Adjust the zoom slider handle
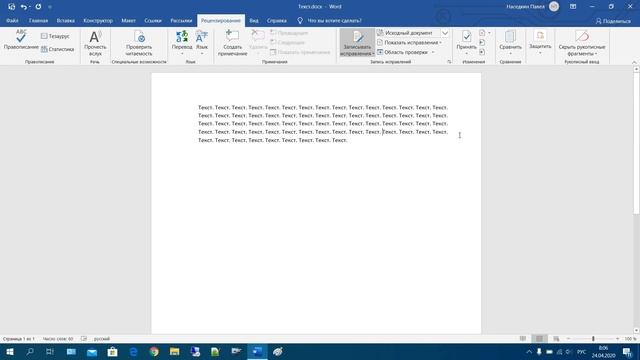Image resolution: width=640 pixels, height=360 pixels. coord(593,339)
